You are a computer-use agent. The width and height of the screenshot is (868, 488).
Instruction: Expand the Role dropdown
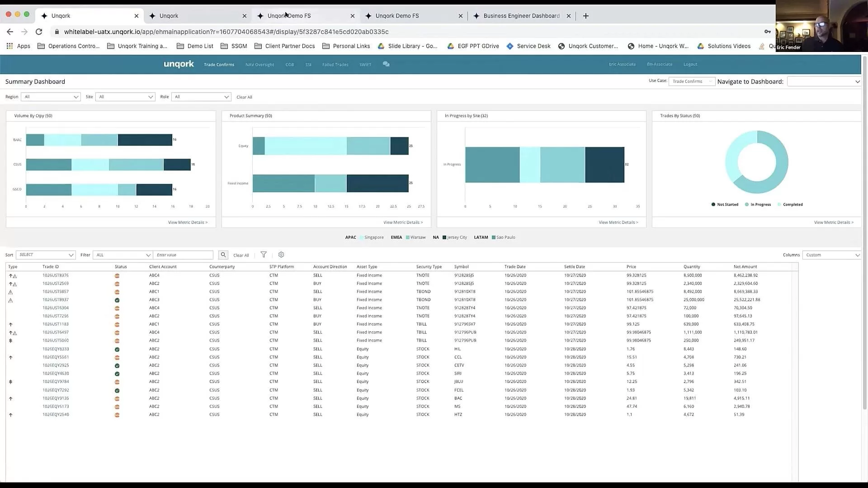(201, 97)
